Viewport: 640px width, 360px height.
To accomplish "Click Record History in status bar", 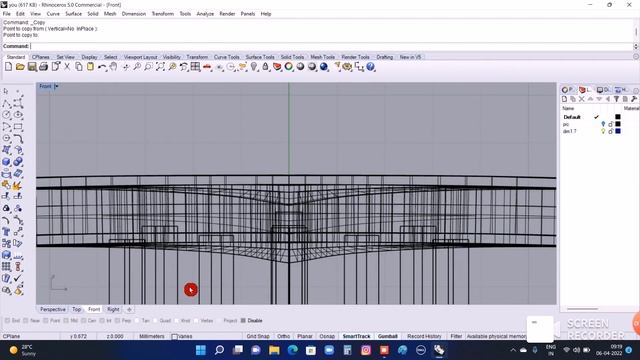I will coord(424,336).
